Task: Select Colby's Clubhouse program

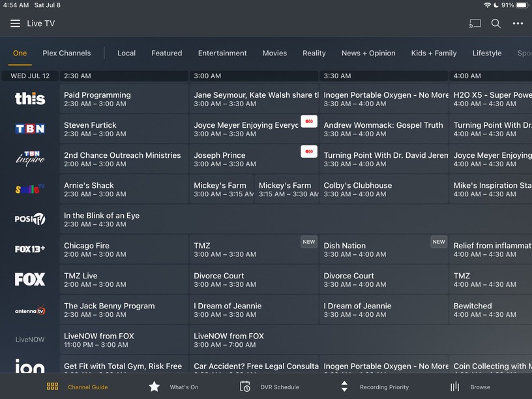Action: coord(384,189)
